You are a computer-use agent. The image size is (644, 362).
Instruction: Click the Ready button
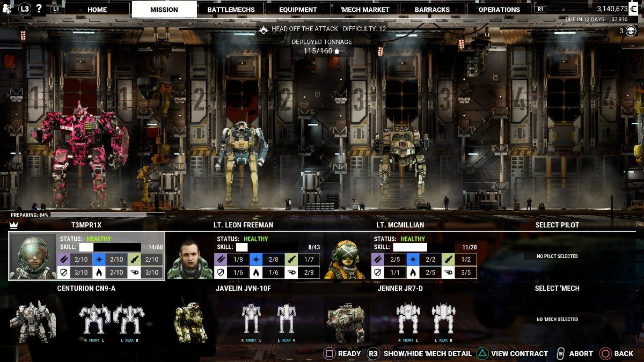click(x=342, y=353)
